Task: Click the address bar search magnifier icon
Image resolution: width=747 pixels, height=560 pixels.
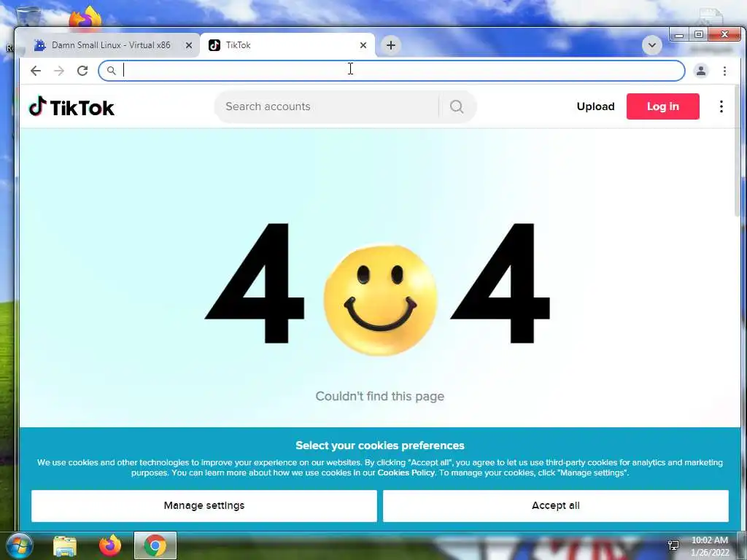Action: click(111, 71)
